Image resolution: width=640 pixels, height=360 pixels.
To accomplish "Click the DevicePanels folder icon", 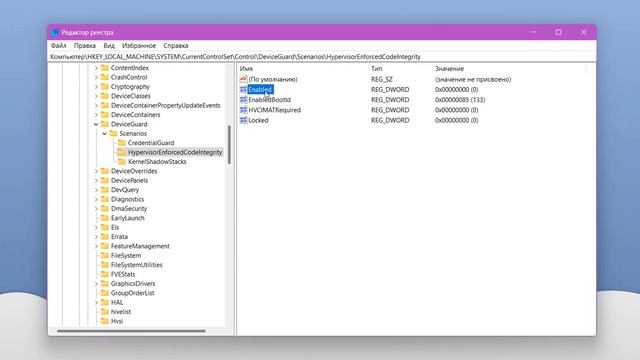I will [x=105, y=180].
